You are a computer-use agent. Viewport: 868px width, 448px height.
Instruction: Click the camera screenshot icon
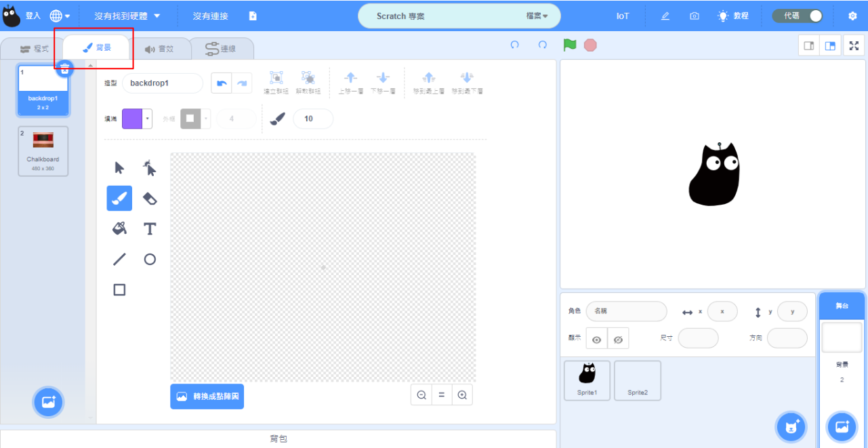click(695, 16)
